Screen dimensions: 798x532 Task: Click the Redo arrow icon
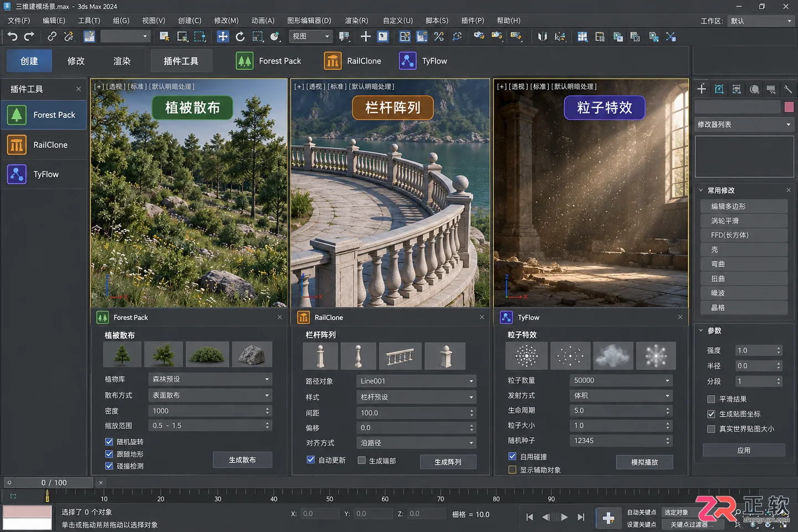pos(29,37)
